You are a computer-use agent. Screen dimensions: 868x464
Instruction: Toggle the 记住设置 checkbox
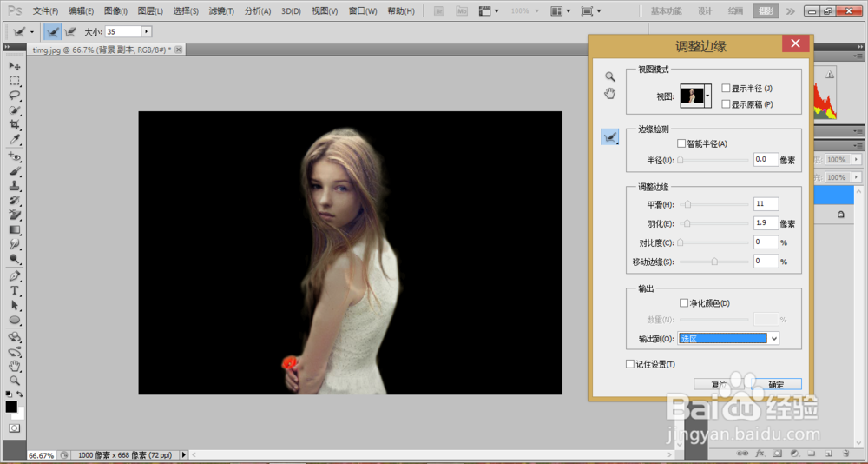pyautogui.click(x=630, y=364)
